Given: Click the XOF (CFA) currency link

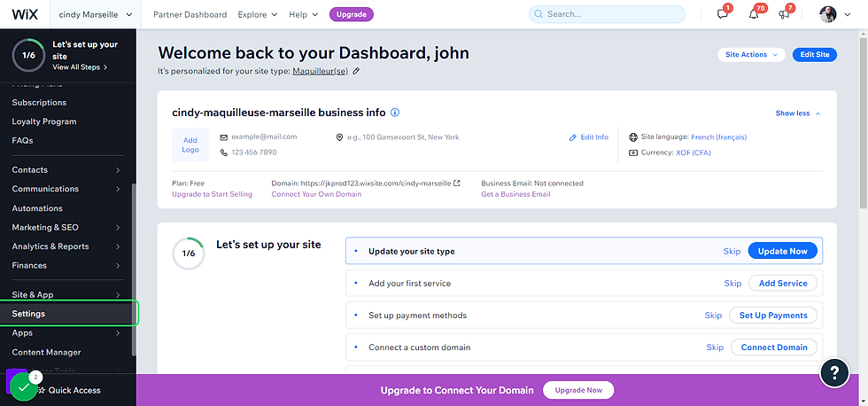Looking at the screenshot, I should (x=693, y=152).
